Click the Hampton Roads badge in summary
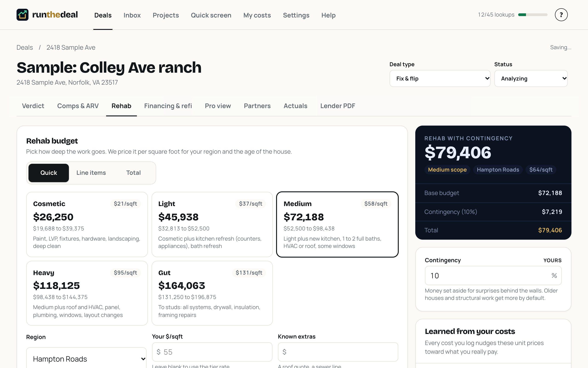 (498, 170)
